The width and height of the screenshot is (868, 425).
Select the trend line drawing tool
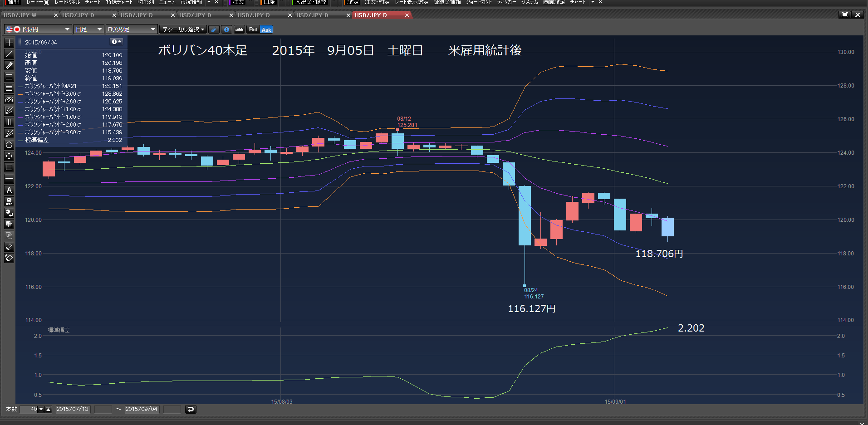pos(9,54)
